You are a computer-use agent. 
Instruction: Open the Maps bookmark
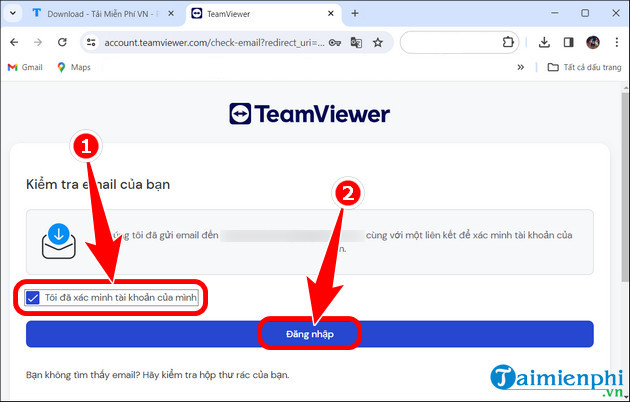74,67
